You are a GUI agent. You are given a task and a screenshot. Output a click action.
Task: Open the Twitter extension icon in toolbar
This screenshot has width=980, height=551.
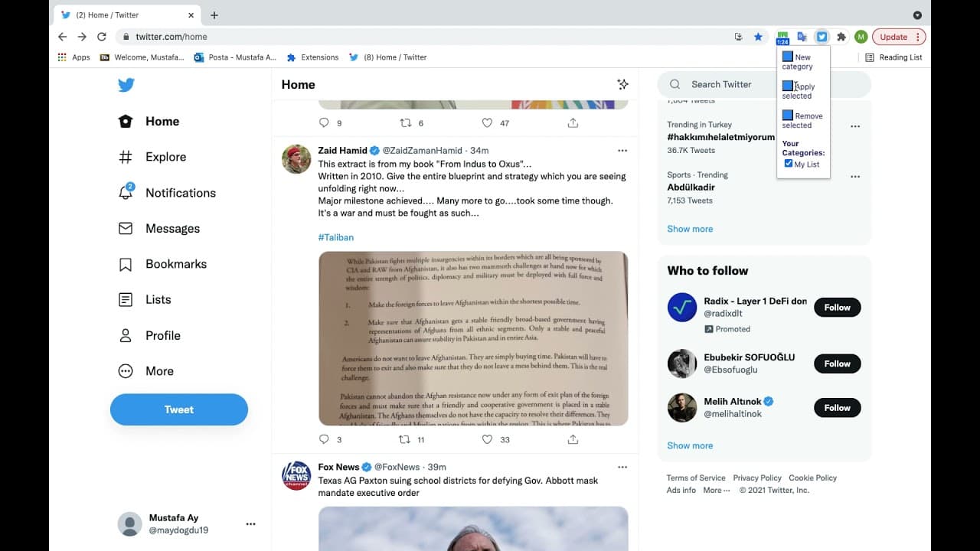click(822, 37)
